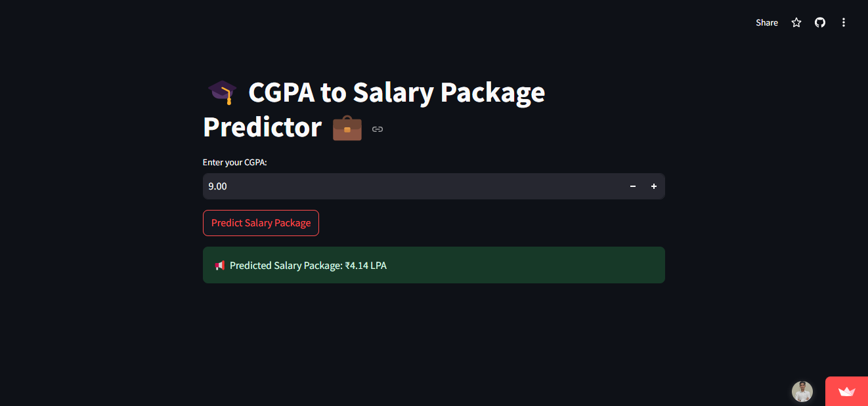The image size is (868, 406).
Task: Click the Share button
Action: point(766,22)
